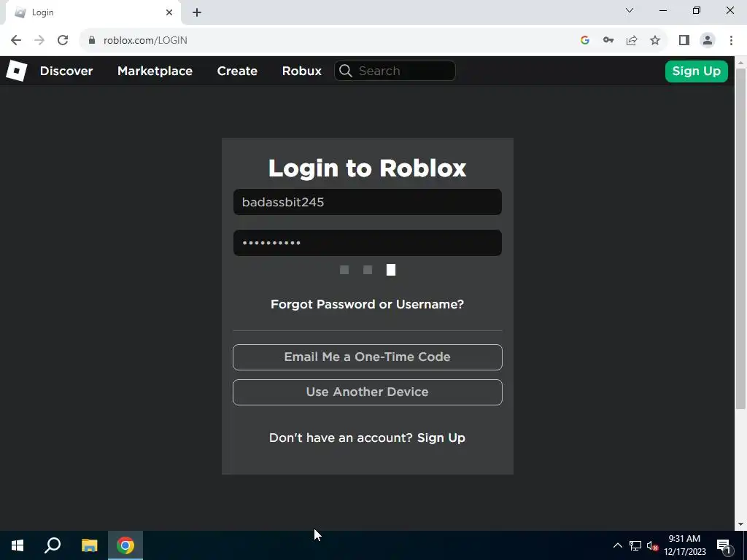Select the Login browser tab
This screenshot has width=747, height=560.
point(93,13)
